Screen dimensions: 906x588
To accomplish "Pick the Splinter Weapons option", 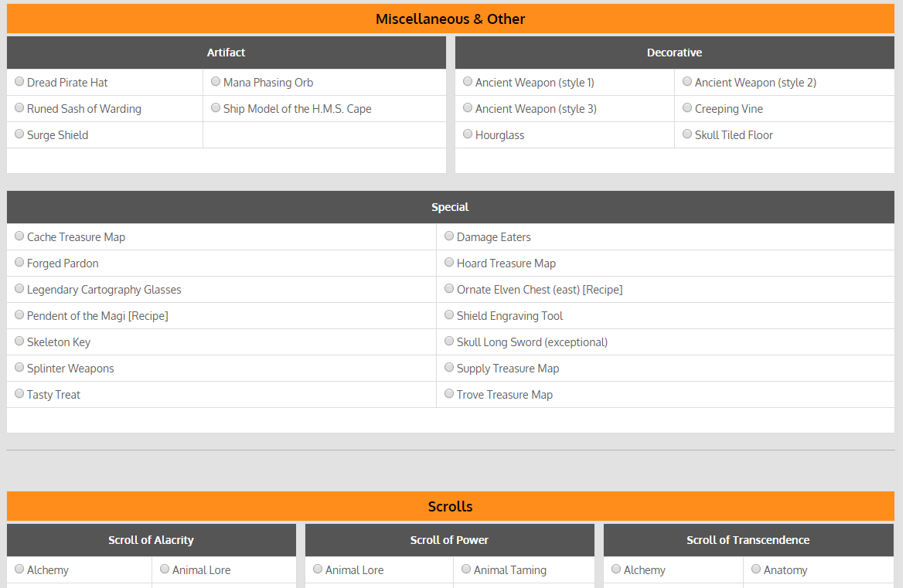I will [x=19, y=367].
